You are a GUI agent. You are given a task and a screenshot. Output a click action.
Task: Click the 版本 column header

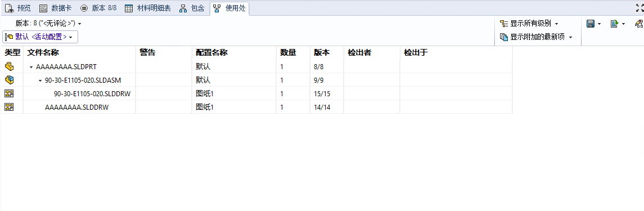(327, 52)
